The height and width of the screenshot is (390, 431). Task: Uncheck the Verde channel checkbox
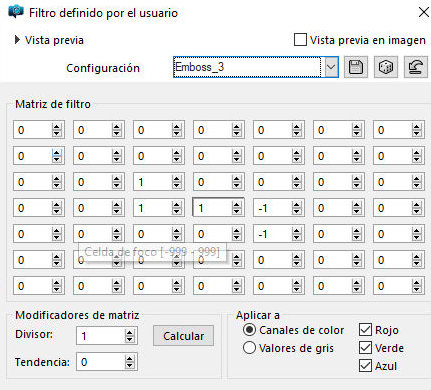click(365, 348)
